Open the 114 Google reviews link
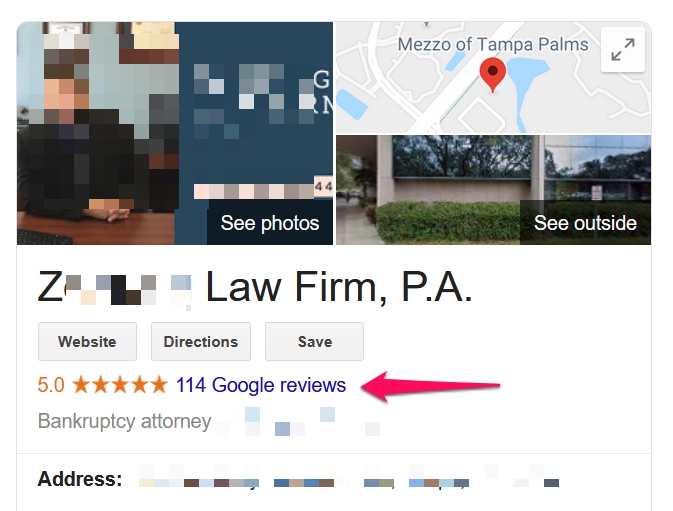 pos(261,385)
